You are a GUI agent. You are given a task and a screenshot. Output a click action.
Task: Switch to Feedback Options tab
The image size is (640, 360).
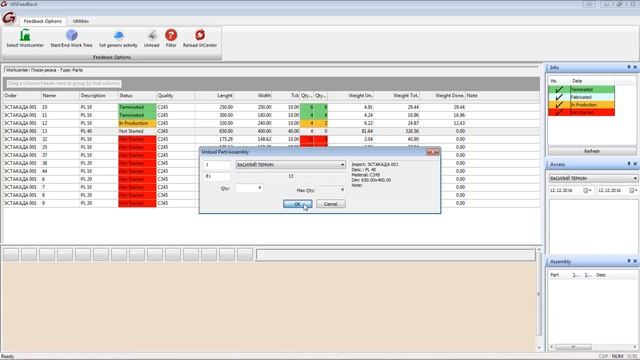pyautogui.click(x=42, y=21)
